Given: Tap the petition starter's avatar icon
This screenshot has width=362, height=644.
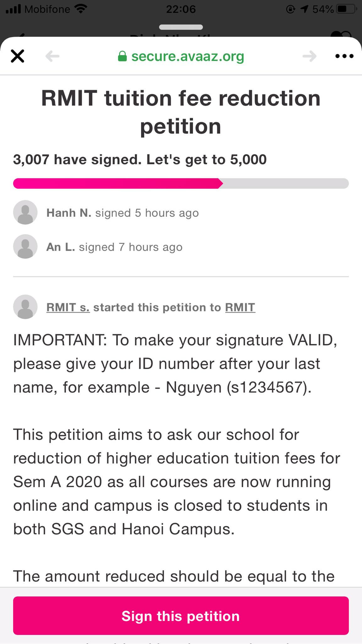Looking at the screenshot, I should [25, 307].
